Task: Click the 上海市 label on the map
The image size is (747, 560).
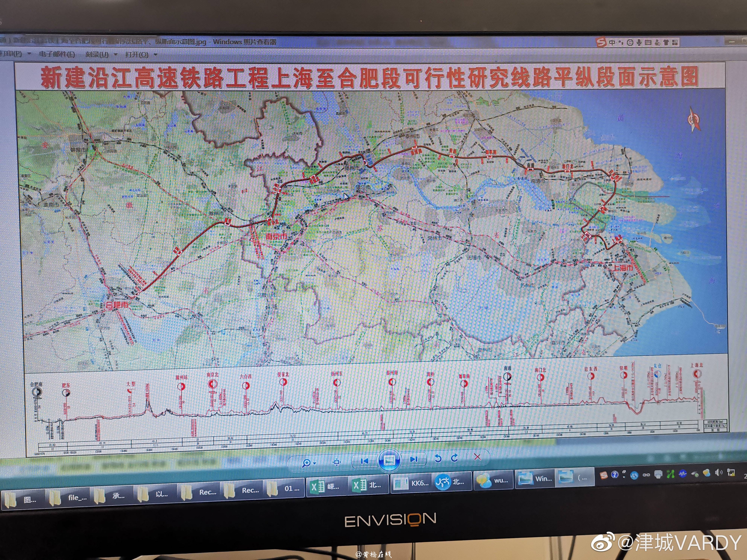Action: (x=623, y=268)
